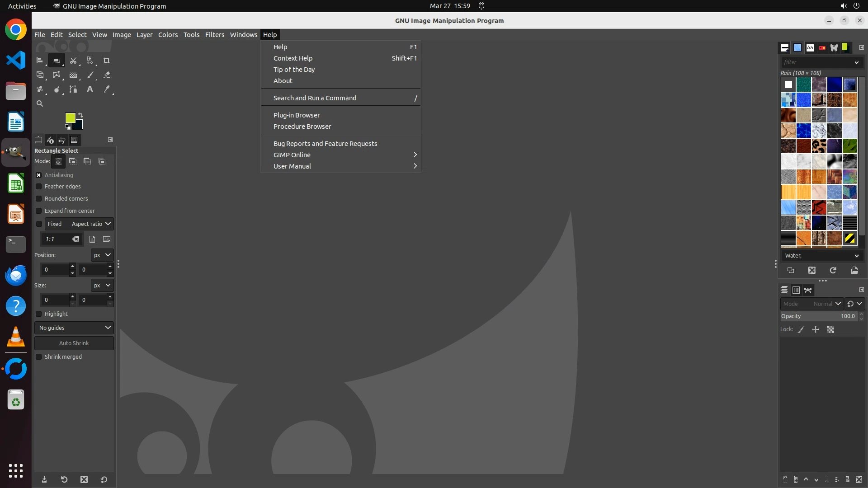Viewport: 868px width, 488px height.
Task: Select the Paintbrush tool
Action: click(90, 75)
